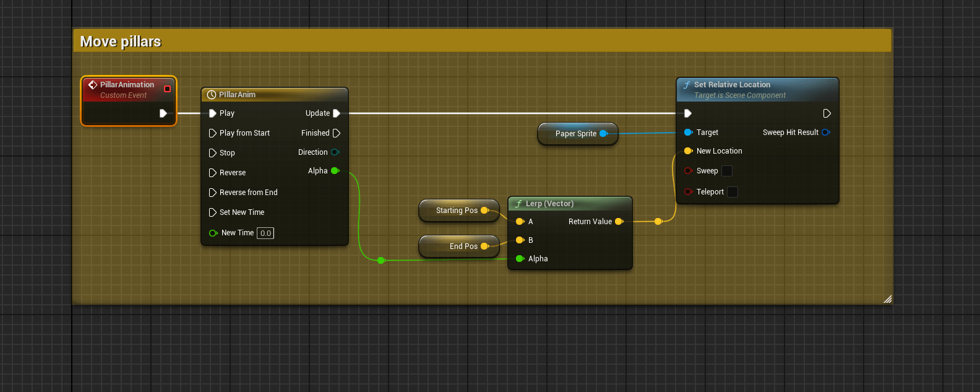Click the Target input pin

pos(689,133)
